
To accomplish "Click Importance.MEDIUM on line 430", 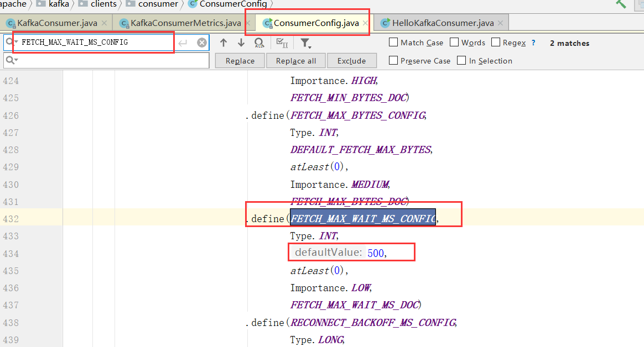I will pos(340,185).
